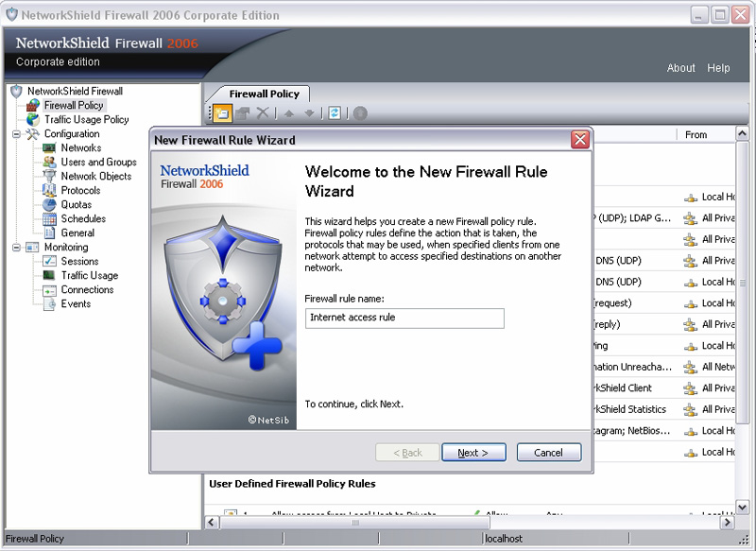Viewport: 756px width, 551px height.
Task: Open the About link in the header
Action: click(680, 68)
